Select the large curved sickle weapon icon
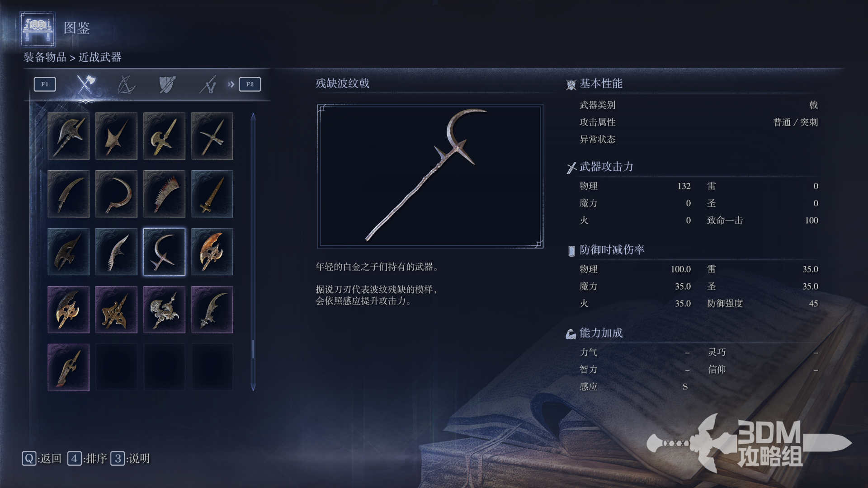This screenshot has width=868, height=488. (x=116, y=194)
